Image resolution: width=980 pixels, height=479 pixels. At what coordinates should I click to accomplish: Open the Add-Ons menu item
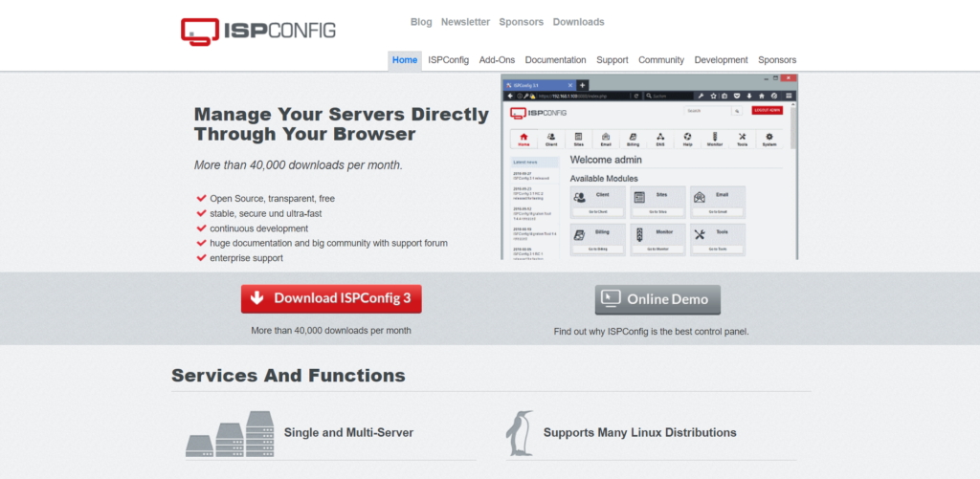(497, 60)
